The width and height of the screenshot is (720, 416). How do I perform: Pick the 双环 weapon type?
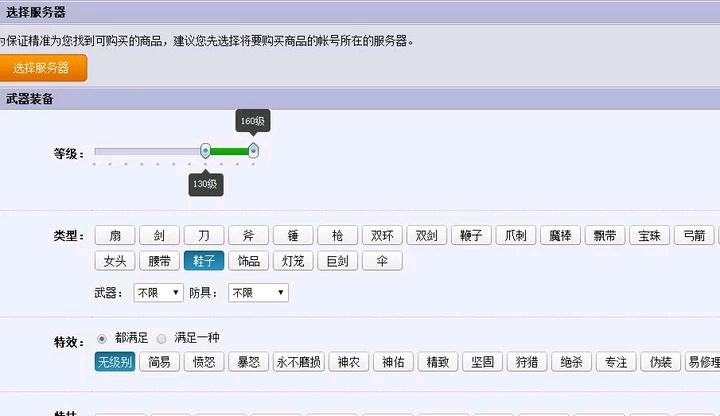382,236
